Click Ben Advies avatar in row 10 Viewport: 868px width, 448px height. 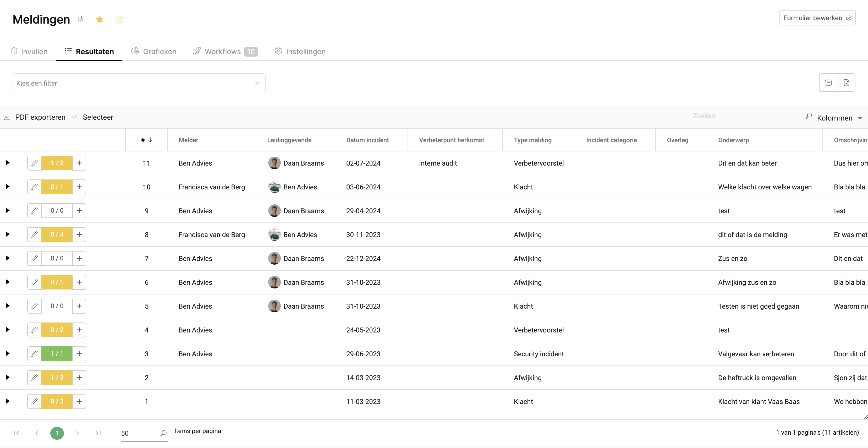274,187
